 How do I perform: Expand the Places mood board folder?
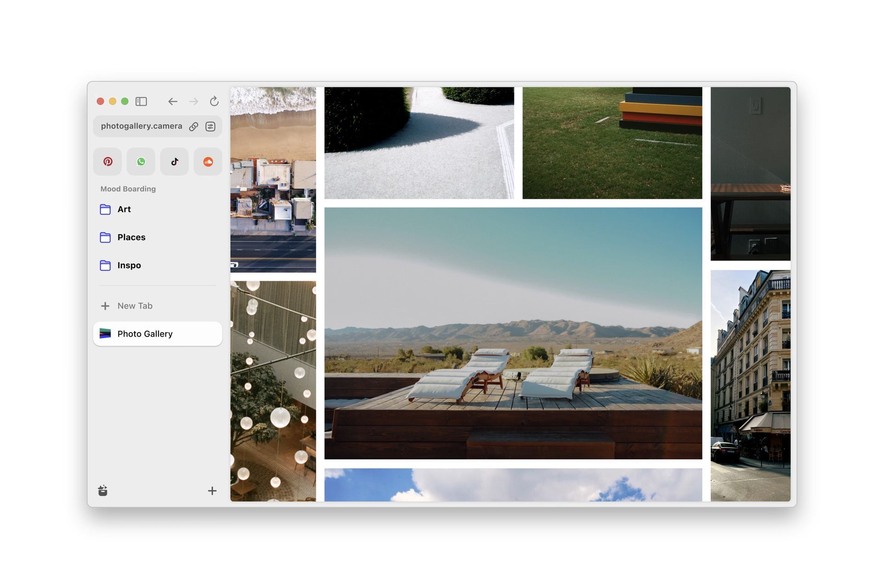(x=131, y=237)
